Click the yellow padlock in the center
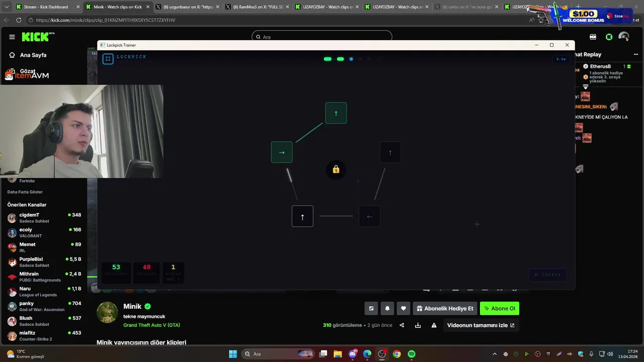This screenshot has height=362, width=644. pos(336,169)
